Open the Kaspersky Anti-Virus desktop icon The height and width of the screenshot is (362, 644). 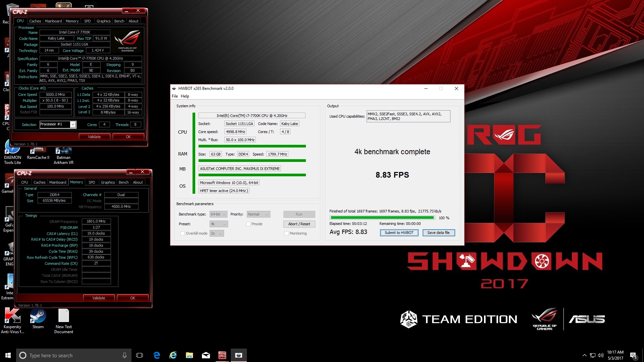pyautogui.click(x=12, y=321)
